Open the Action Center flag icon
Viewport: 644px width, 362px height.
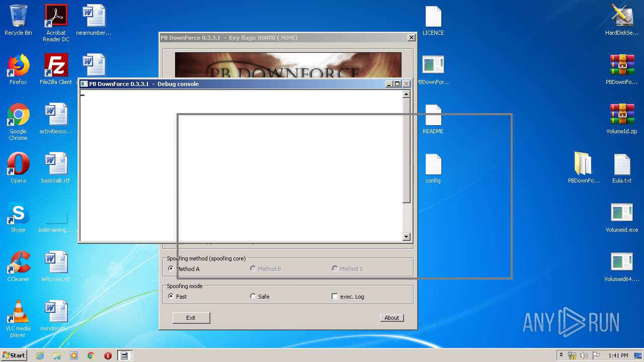tap(596, 355)
